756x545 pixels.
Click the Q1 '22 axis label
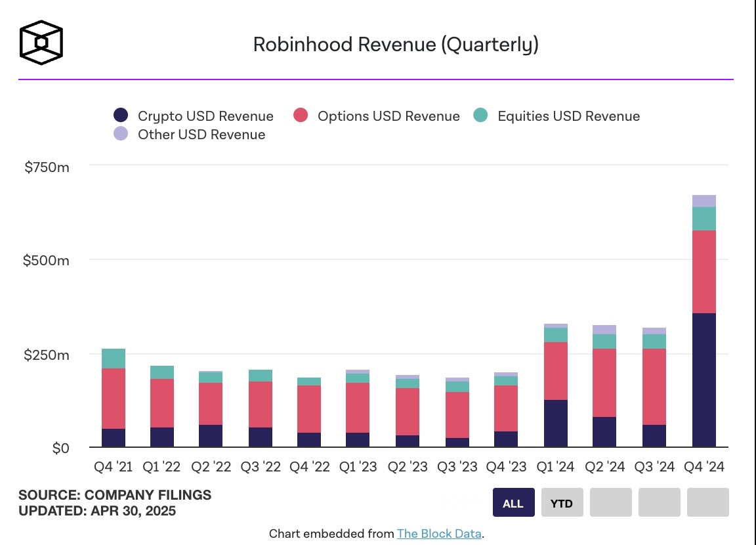pyautogui.click(x=161, y=467)
